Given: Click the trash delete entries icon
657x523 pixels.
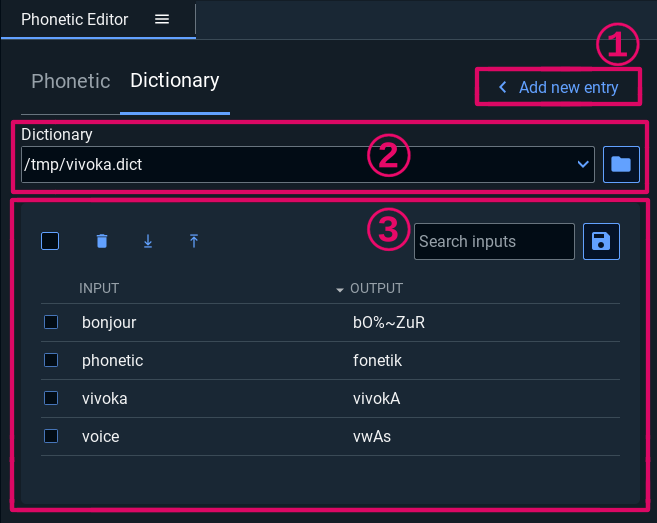Looking at the screenshot, I should [101, 241].
